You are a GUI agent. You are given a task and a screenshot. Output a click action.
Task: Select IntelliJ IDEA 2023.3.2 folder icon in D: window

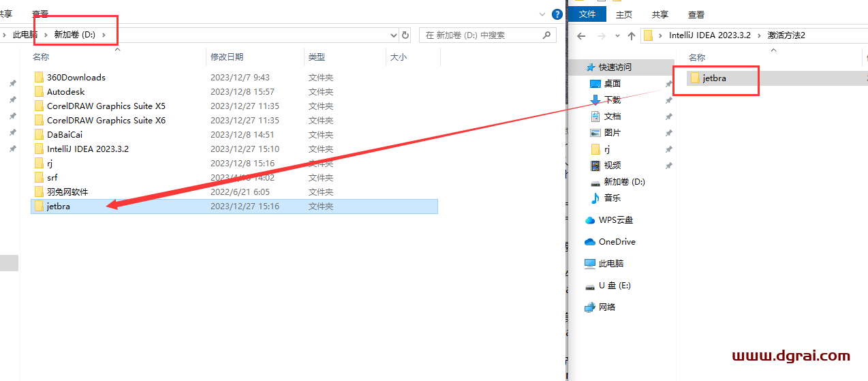coord(39,149)
